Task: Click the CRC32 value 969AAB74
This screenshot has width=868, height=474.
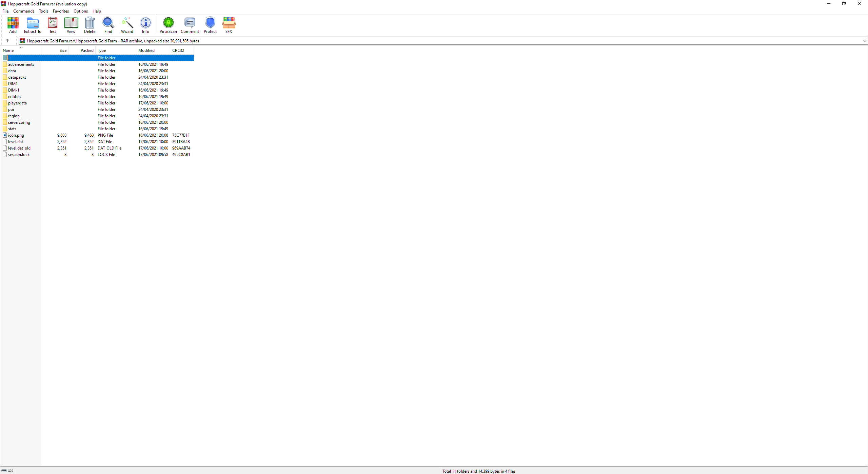Action: 181,148
